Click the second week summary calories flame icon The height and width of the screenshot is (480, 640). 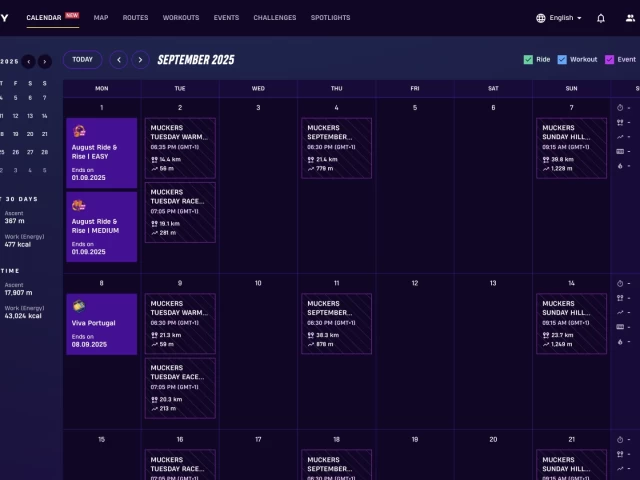[x=620, y=342]
